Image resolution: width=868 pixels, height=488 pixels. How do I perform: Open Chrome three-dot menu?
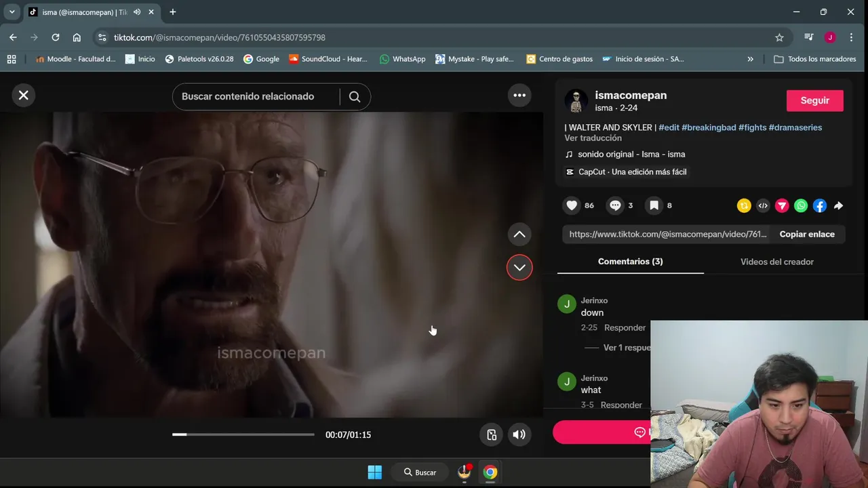pos(852,37)
